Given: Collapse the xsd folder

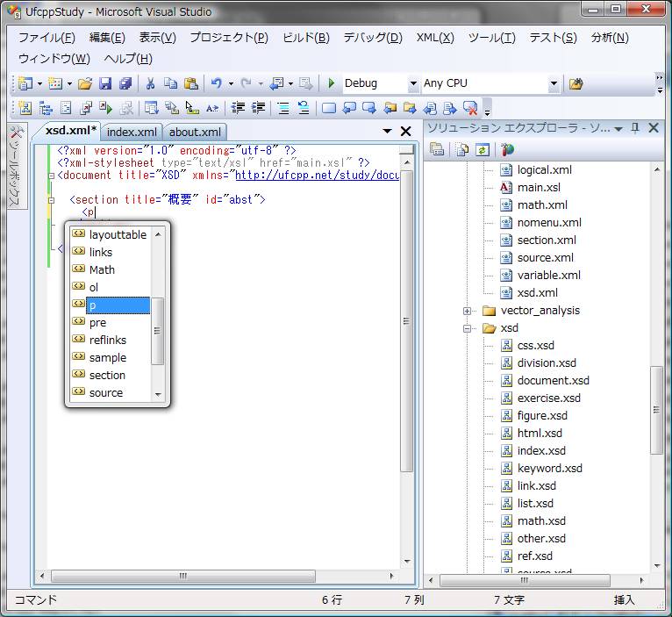Looking at the screenshot, I should click(467, 329).
